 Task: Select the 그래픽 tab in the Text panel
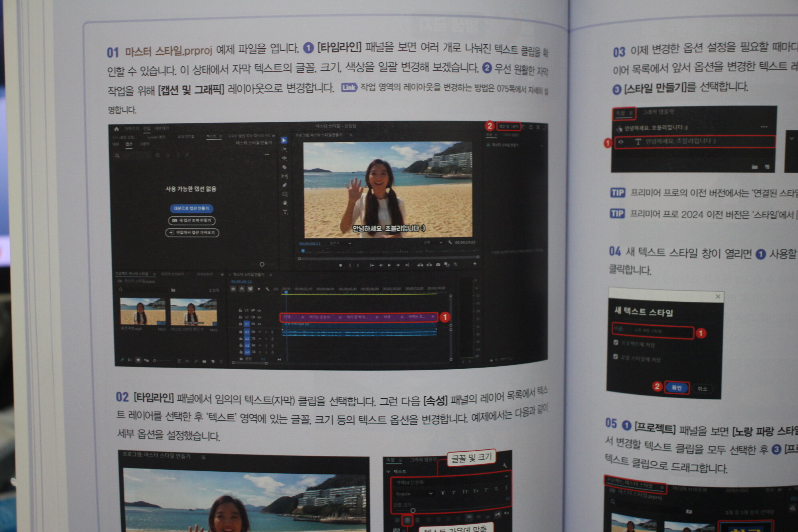point(144,144)
